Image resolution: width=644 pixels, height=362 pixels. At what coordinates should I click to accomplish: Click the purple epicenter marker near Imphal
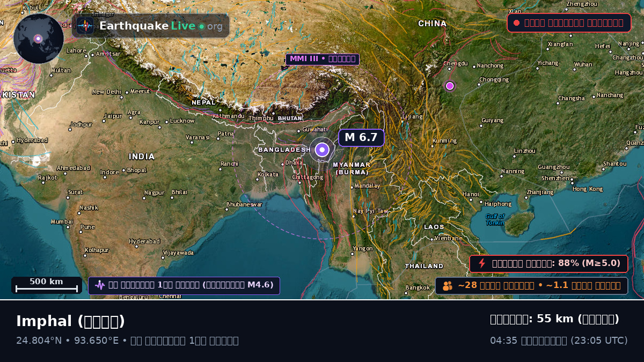pyautogui.click(x=322, y=150)
